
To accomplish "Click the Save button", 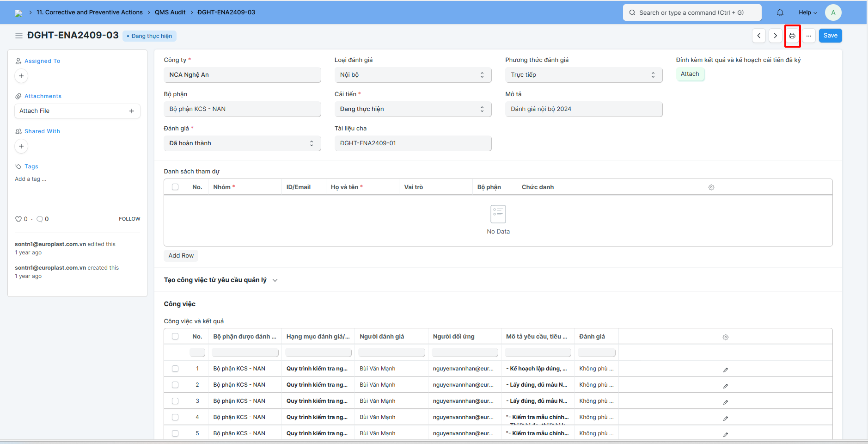I will [x=830, y=36].
